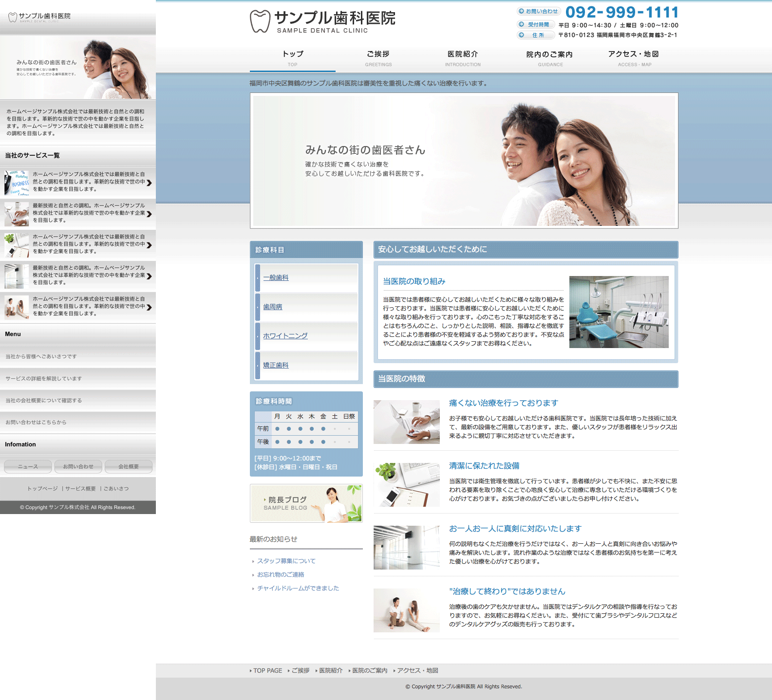Open the ご挨拶 navigation tab
Viewport: 772px width, 700px height.
[378, 57]
